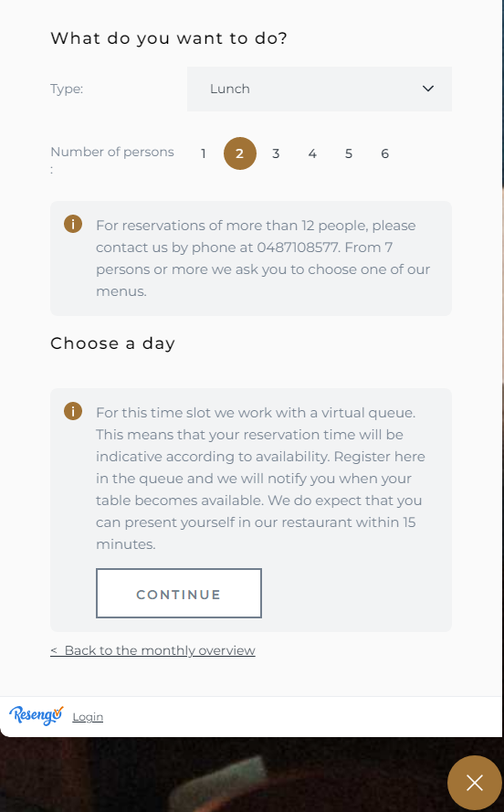Choose 3 persons
Viewport: 504px width, 812px height.
tap(276, 153)
